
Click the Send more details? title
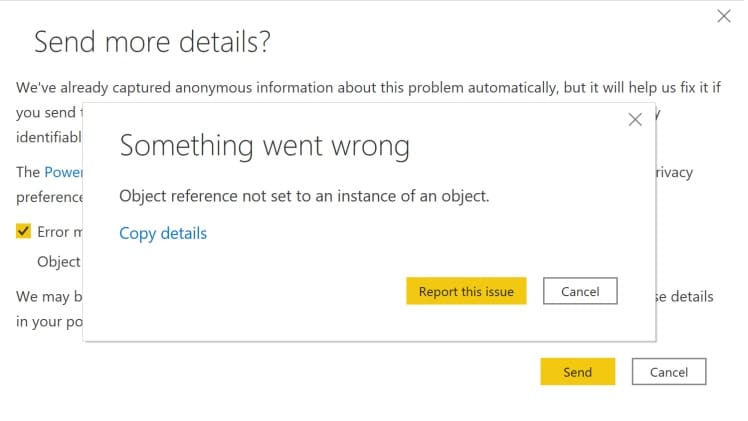[x=153, y=43]
